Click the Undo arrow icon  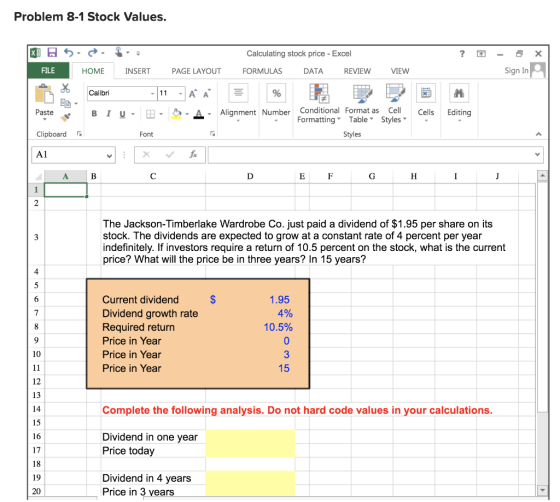(x=69, y=53)
